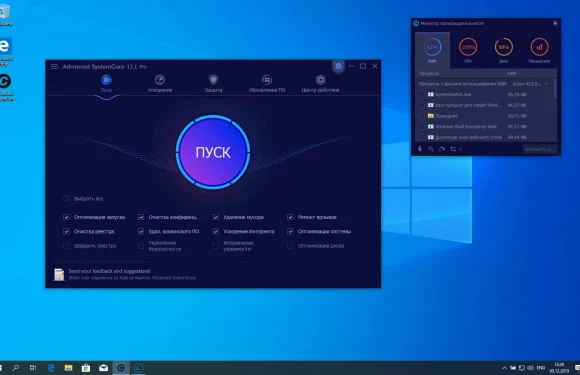Uncheck Оптимизация системы checkbox
The height and width of the screenshot is (375, 580).
pyautogui.click(x=290, y=232)
